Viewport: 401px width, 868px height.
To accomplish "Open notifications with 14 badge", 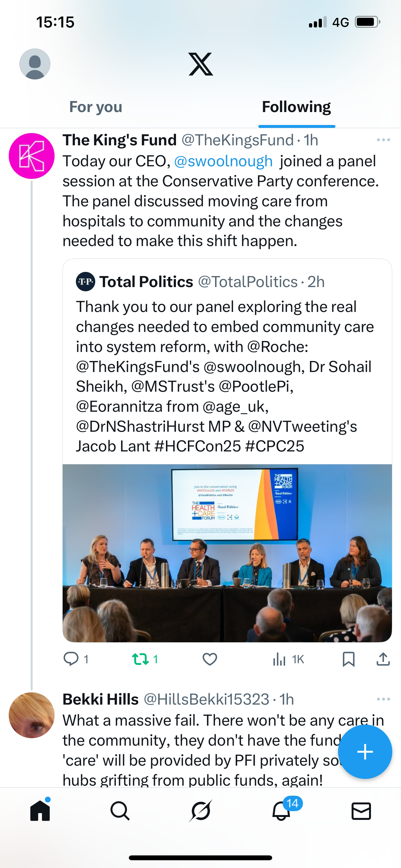I will pos(281,811).
